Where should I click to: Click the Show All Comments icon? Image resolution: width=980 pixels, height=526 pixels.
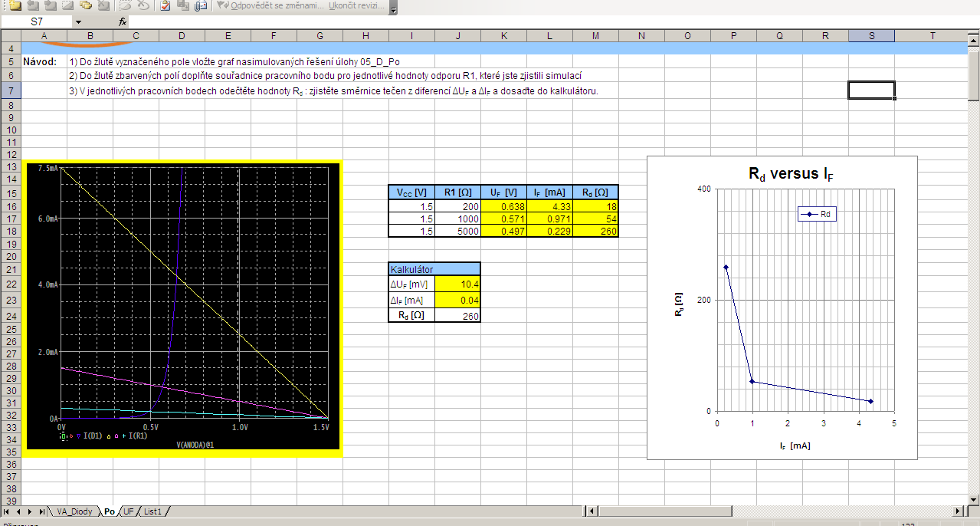point(85,5)
